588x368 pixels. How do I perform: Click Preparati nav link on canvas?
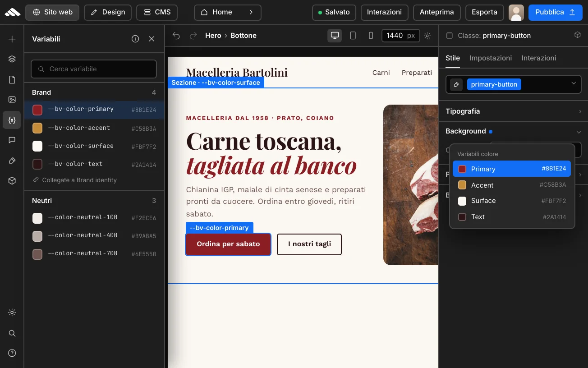click(417, 72)
